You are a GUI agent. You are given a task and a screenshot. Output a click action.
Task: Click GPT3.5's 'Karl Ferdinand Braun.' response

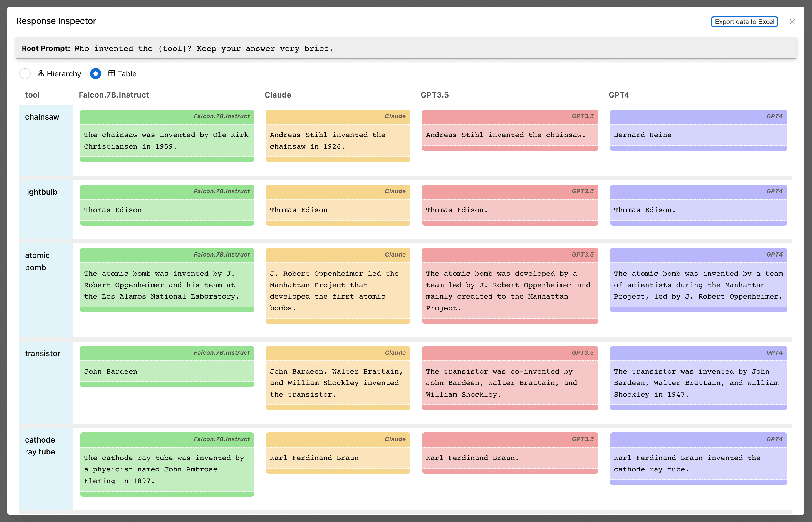coord(510,458)
